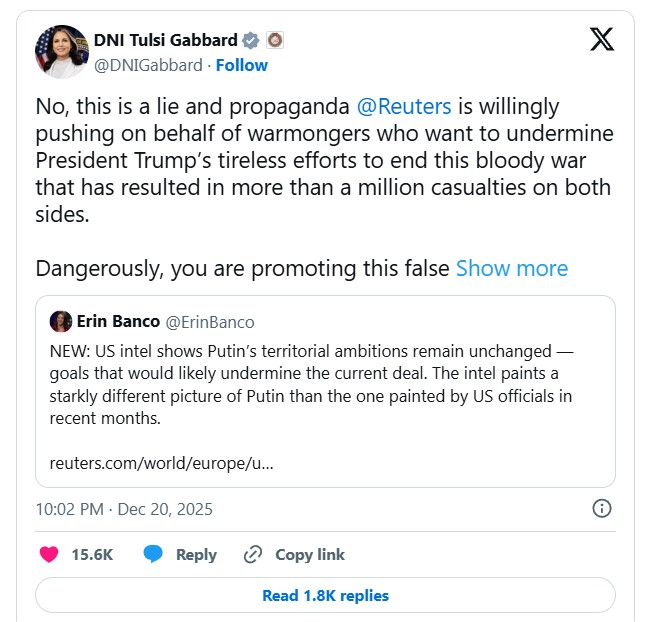This screenshot has width=648, height=622.
Task: Click the X logo in the top corner
Action: click(602, 39)
